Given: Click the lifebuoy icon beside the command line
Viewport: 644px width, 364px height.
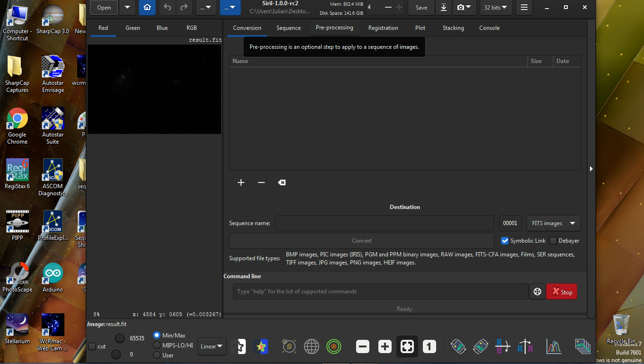Looking at the screenshot, I should (537, 292).
